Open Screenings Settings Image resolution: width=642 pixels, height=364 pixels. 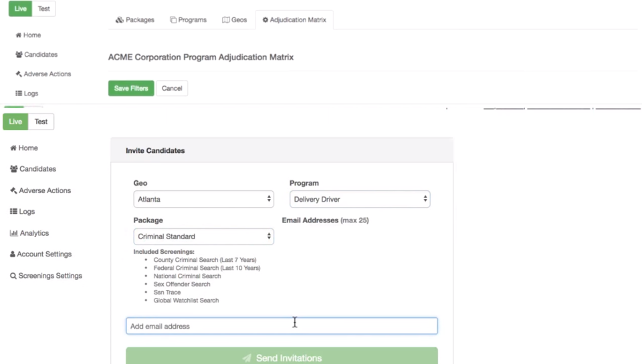coord(46,276)
